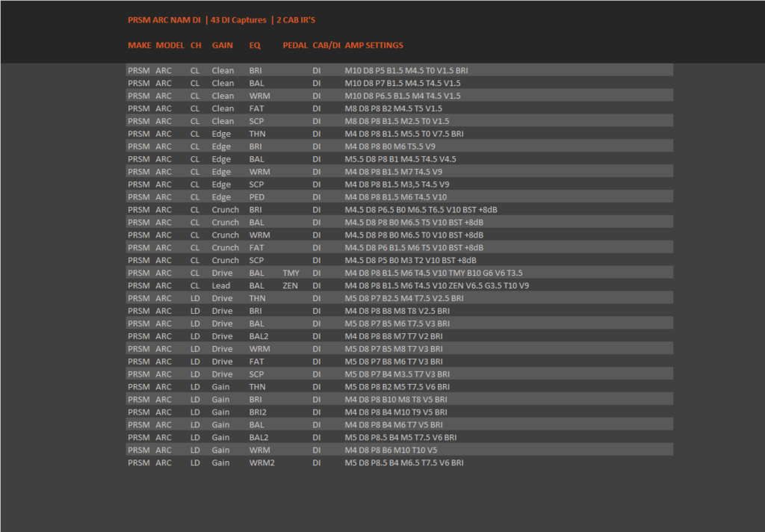Click the 43 DI Captures text
765x532 pixels.
pyautogui.click(x=238, y=20)
